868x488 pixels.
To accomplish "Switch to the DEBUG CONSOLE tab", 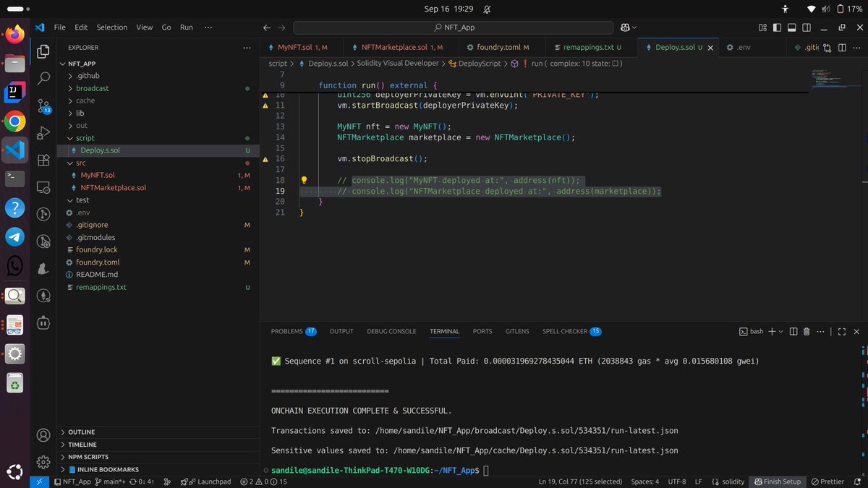I will [x=391, y=331].
